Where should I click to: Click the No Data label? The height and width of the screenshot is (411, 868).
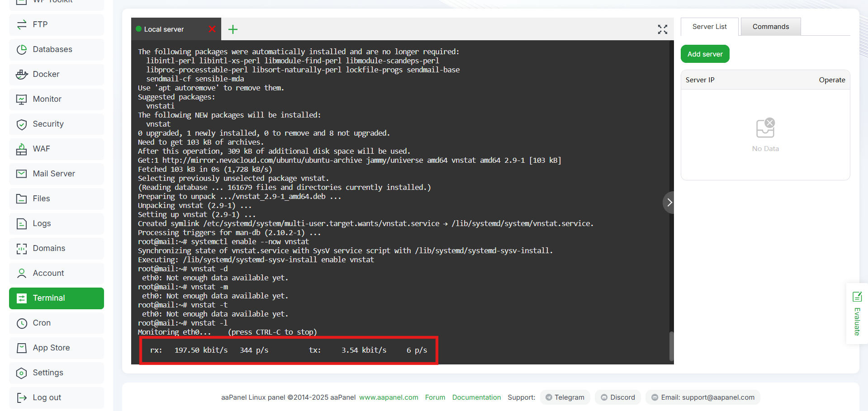(x=765, y=148)
